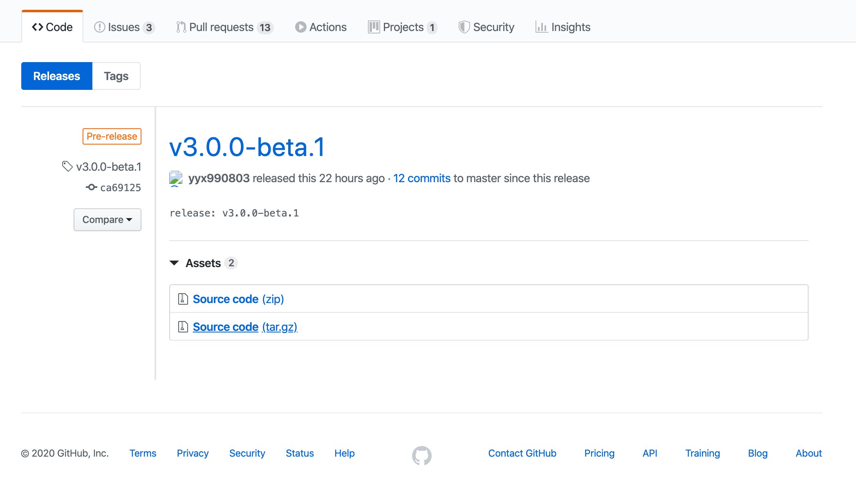This screenshot has width=856, height=504.
Task: Select the Security shield icon
Action: [x=464, y=27]
